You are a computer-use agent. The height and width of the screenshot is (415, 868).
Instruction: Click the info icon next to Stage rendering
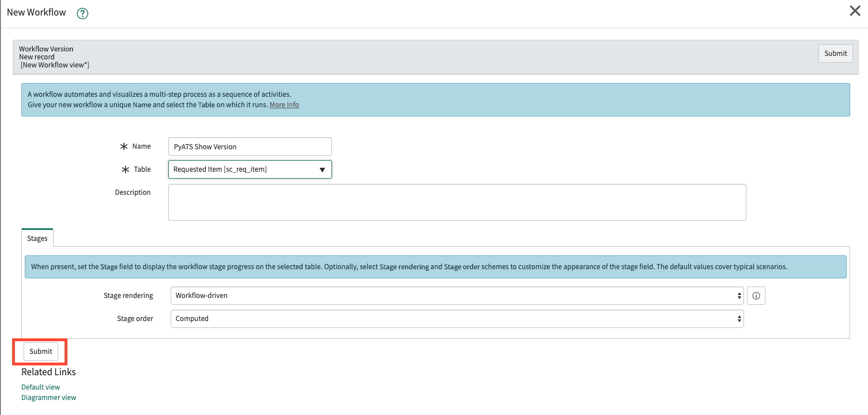756,296
